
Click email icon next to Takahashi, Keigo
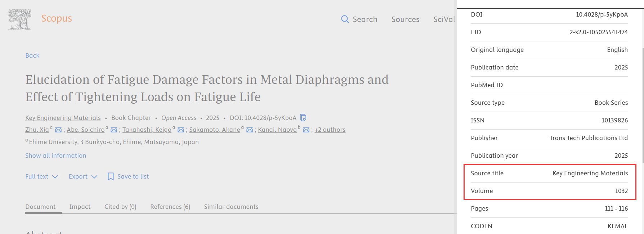(x=181, y=130)
